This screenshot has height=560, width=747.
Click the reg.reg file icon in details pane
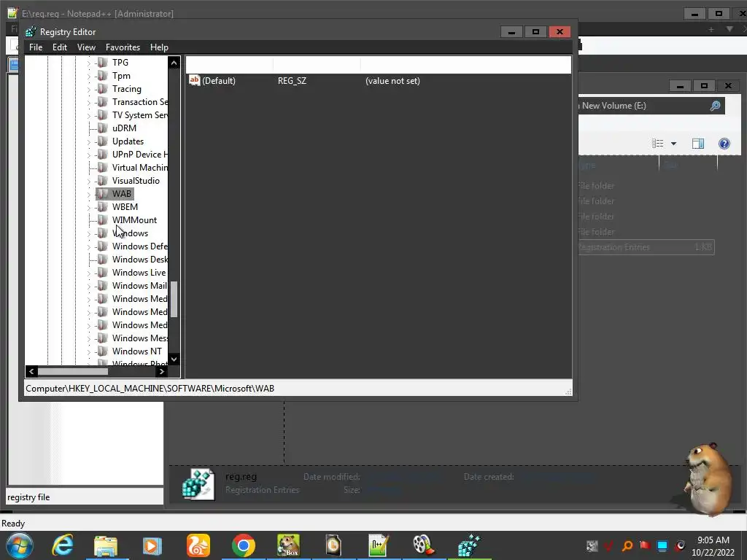point(198,484)
